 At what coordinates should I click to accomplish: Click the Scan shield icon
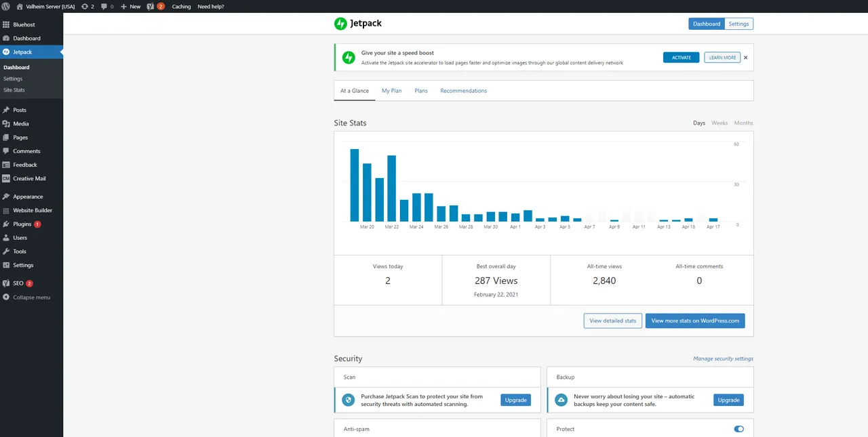pyautogui.click(x=348, y=400)
